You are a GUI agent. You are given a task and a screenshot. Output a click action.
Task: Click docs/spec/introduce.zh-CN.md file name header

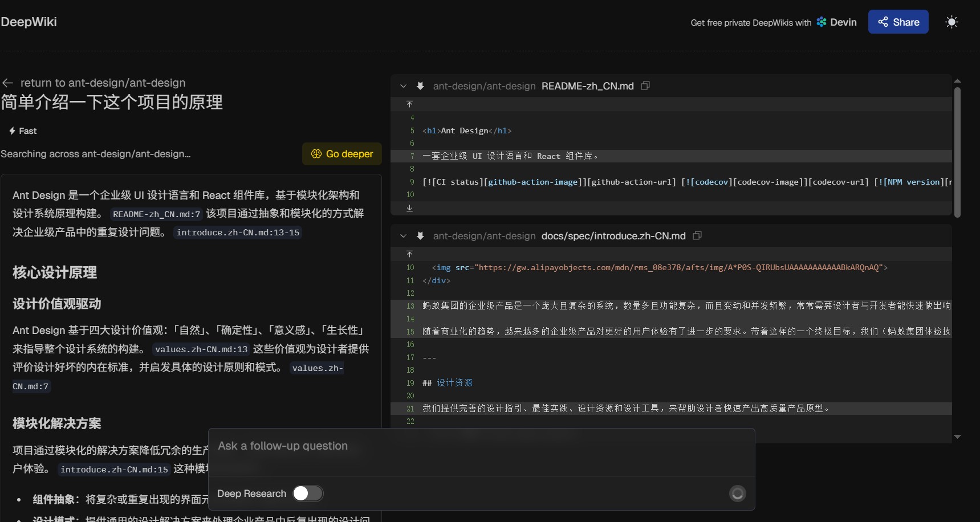click(613, 236)
